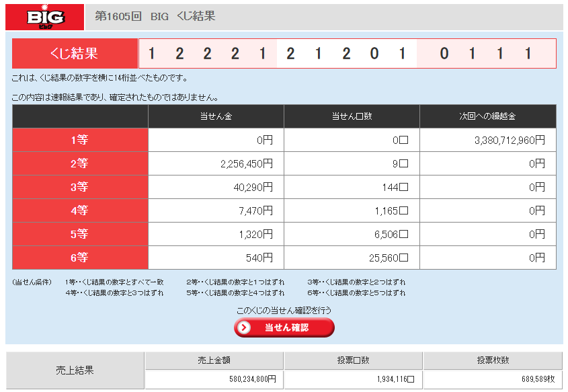Screen dimensions: 568x392
Task: Select the 2等 row label
Action: (x=80, y=163)
